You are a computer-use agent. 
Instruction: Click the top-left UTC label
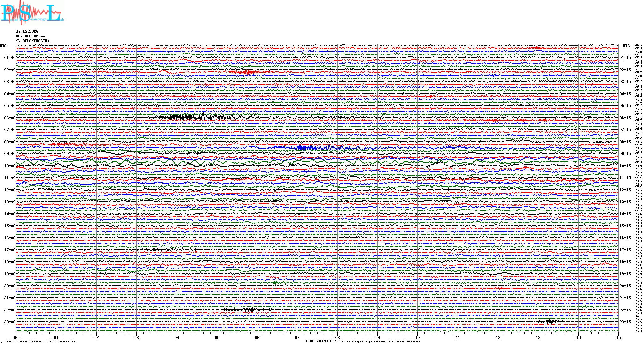coord(3,46)
